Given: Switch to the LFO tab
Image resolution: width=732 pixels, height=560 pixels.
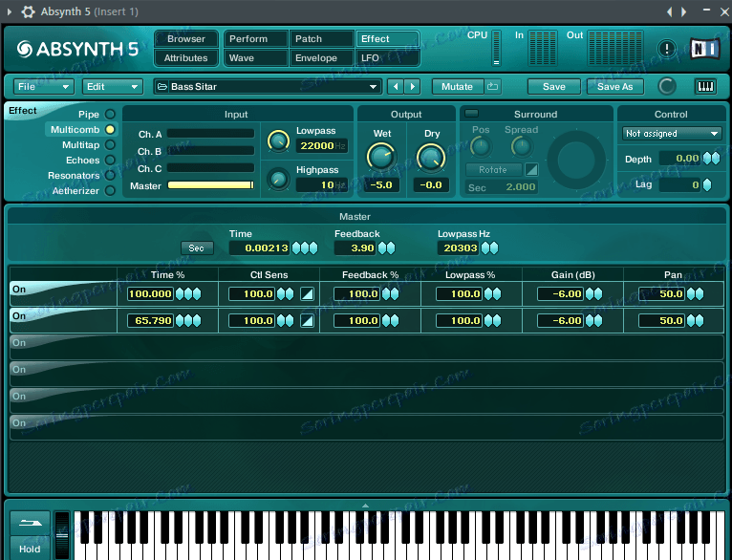Looking at the screenshot, I should (387, 58).
